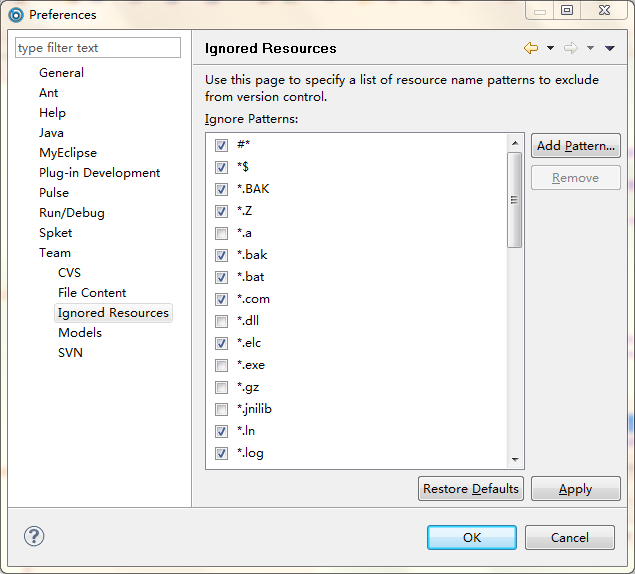635x574 pixels.
Task: Uncheck the *.ln ignore pattern
Action: pos(221,431)
